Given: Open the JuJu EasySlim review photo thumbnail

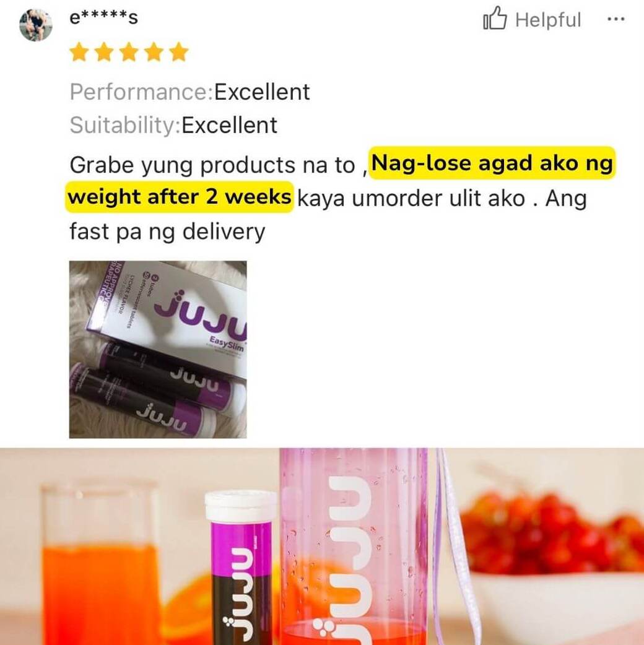Looking at the screenshot, I should click(158, 349).
